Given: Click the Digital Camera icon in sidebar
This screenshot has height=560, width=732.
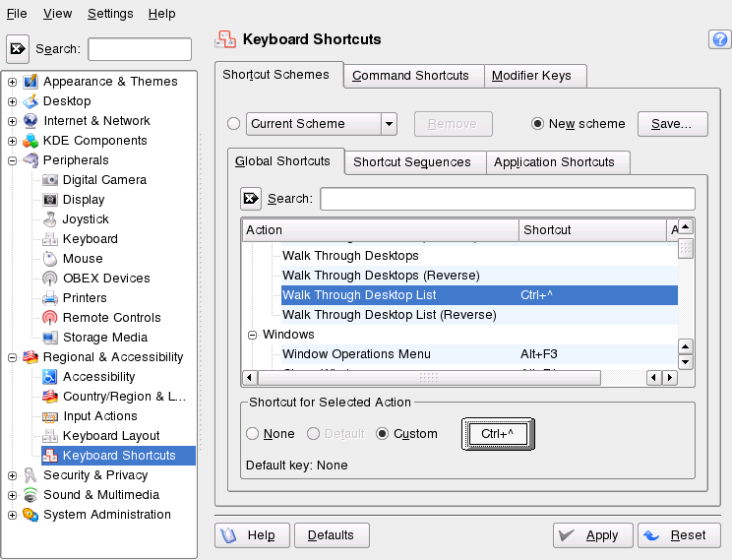Looking at the screenshot, I should (x=50, y=180).
